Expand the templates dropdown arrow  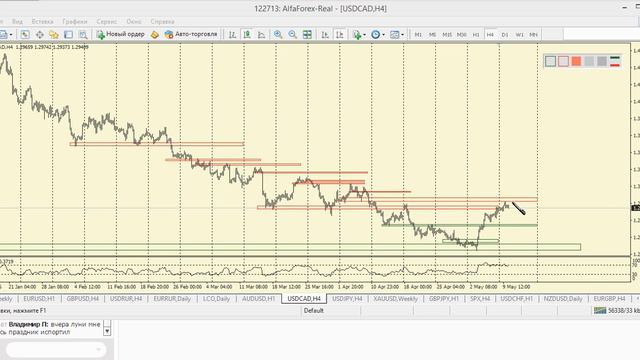(x=402, y=35)
